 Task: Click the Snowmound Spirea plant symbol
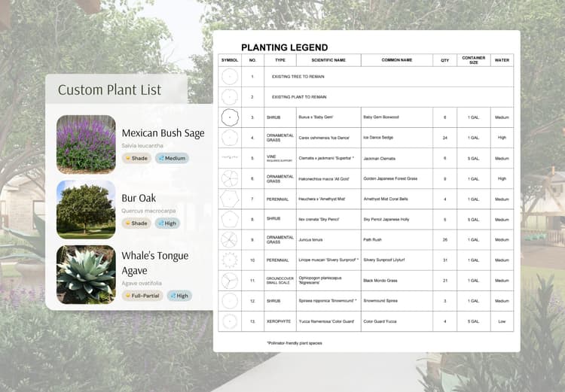[x=230, y=301]
